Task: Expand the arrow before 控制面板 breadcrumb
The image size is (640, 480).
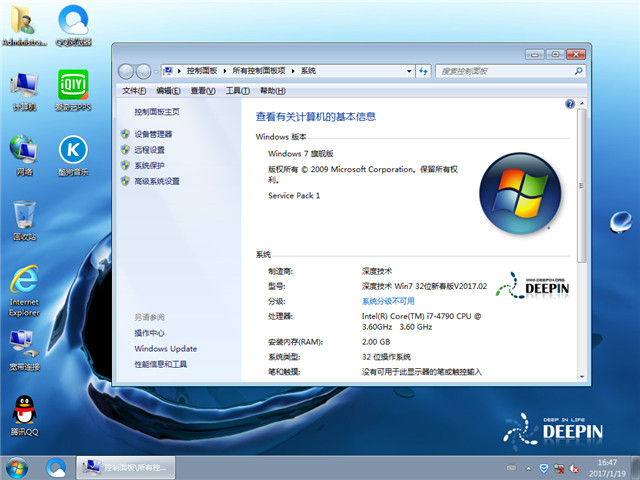Action: [179, 71]
